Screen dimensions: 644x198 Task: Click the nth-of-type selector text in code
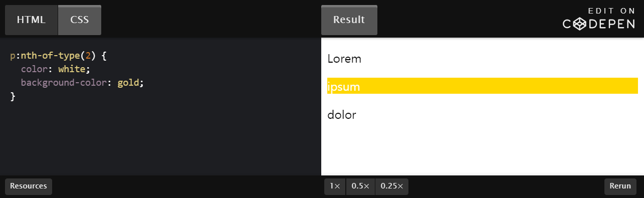tap(51, 55)
